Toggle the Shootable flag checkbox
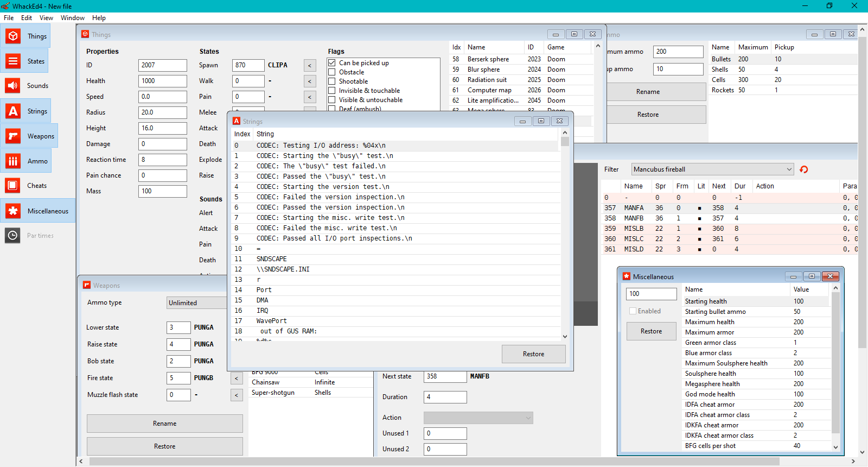The image size is (868, 467). [x=332, y=81]
